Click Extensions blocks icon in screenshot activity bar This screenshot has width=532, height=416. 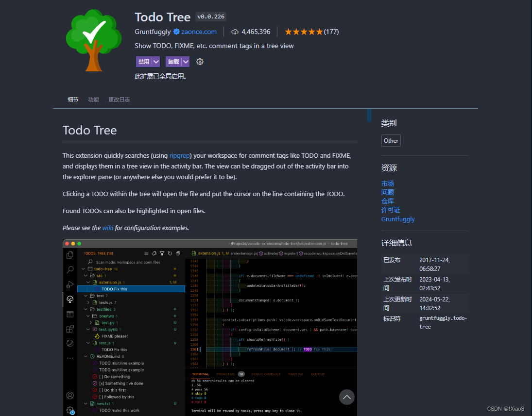coord(70,329)
